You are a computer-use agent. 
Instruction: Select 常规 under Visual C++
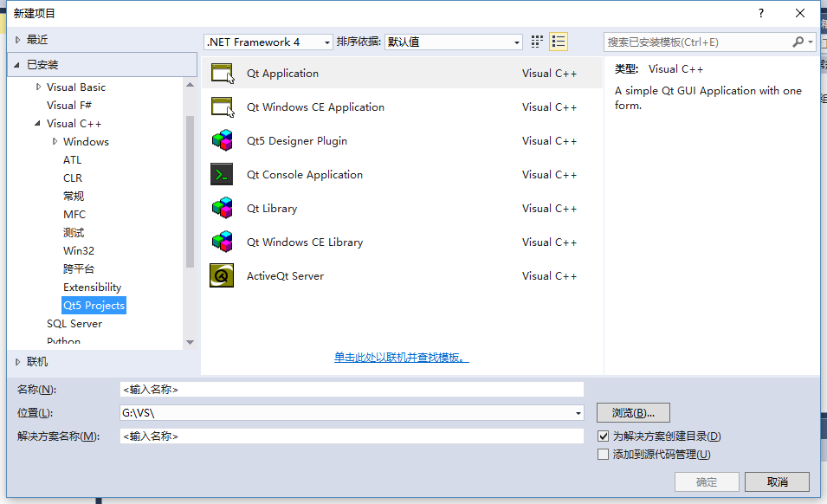(x=74, y=196)
